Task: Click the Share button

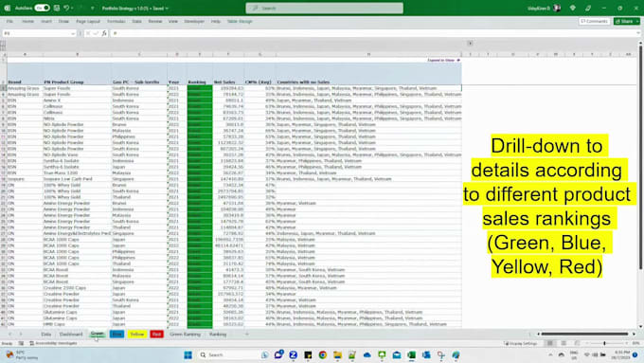Action: (627, 21)
